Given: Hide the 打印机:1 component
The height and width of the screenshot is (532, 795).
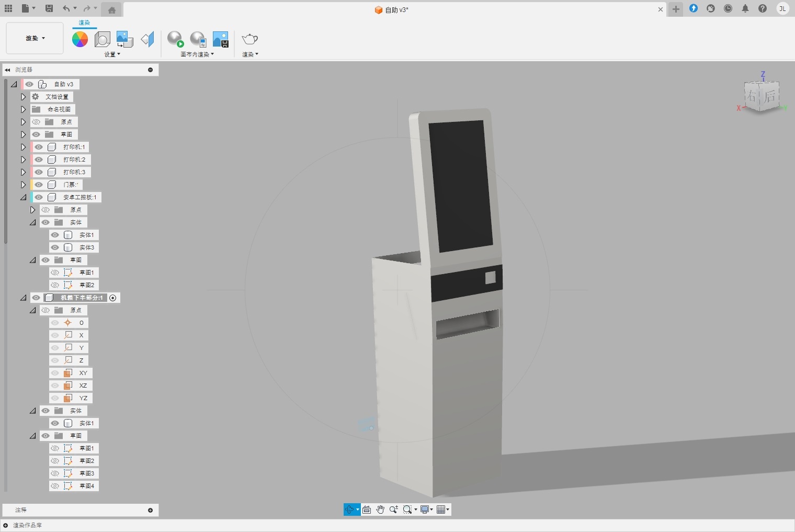Looking at the screenshot, I should click(x=39, y=147).
